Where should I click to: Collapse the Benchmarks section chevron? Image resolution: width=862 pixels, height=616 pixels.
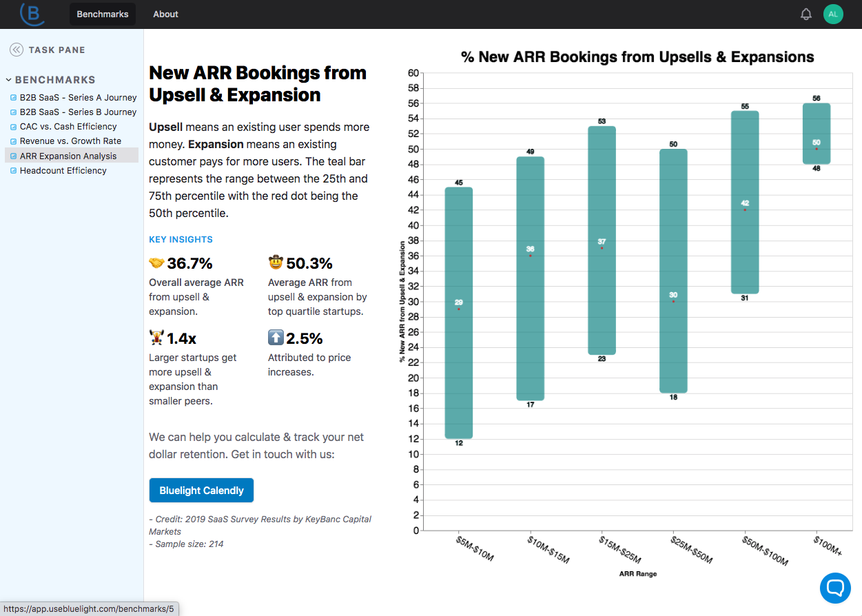pos(9,80)
